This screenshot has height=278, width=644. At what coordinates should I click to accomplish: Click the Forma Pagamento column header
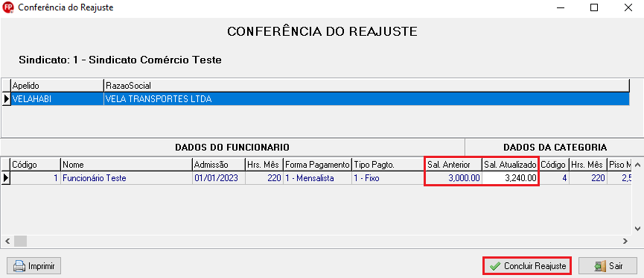[x=317, y=165]
